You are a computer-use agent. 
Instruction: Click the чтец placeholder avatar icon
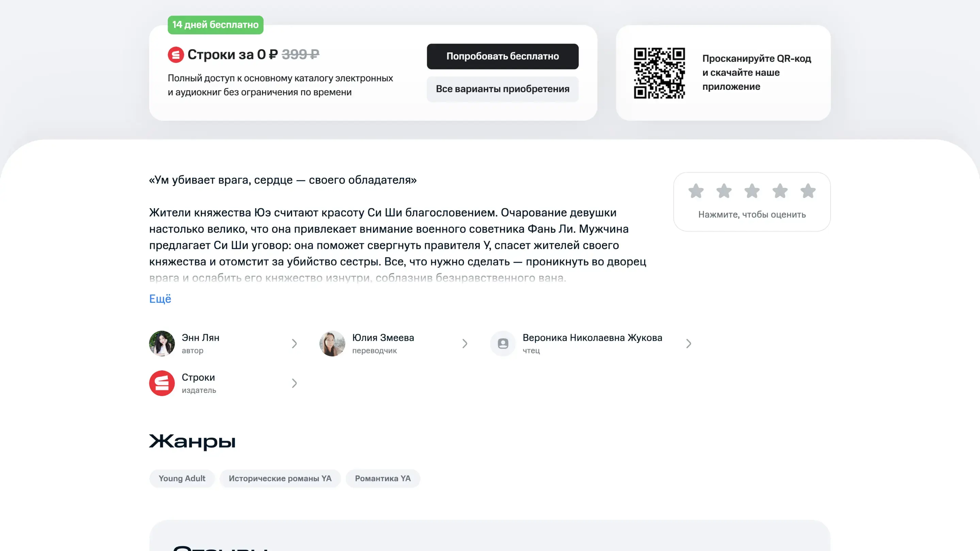[503, 344]
